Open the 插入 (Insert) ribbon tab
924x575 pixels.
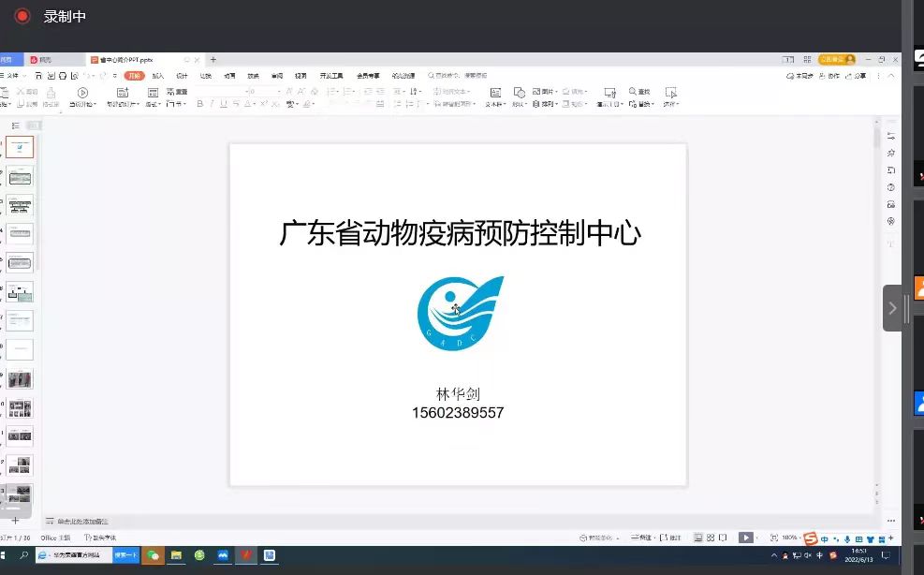click(158, 75)
